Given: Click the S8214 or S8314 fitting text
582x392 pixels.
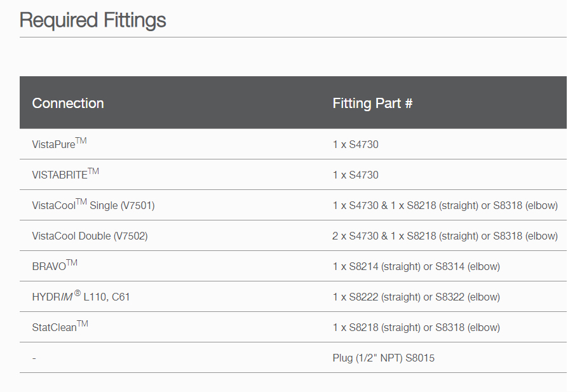Looking at the screenshot, I should coord(416,267).
